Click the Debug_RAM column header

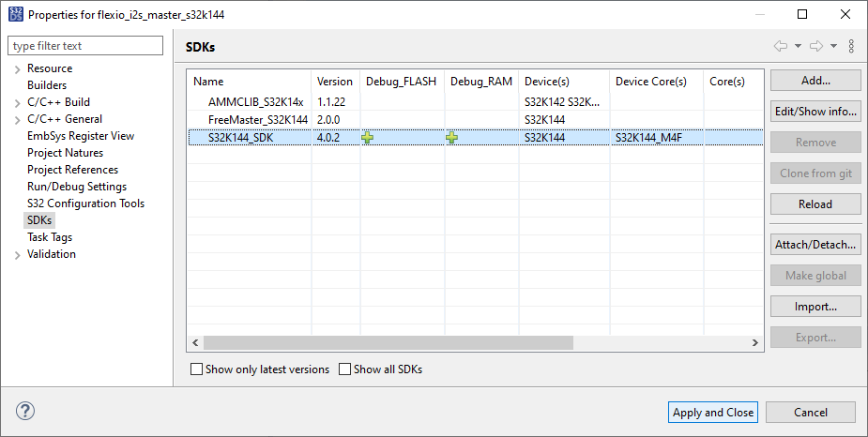click(481, 82)
